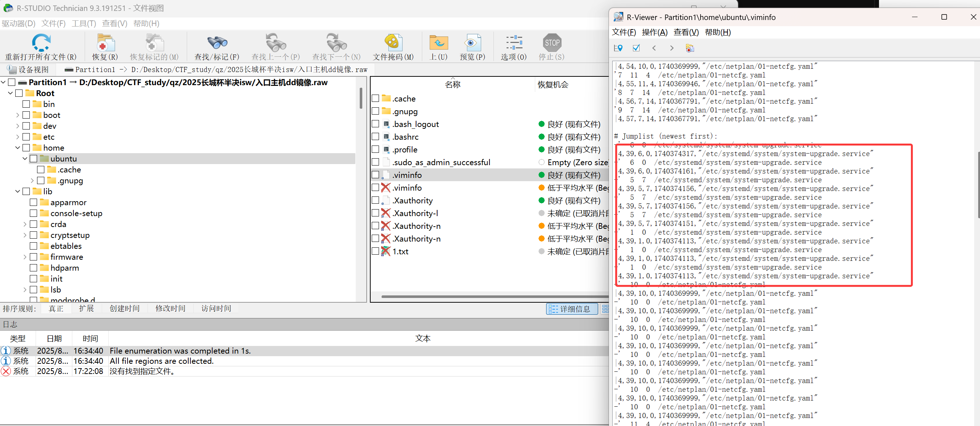Expand the .gnupg tree node
Viewport: 980px width, 426px height.
coord(32,180)
